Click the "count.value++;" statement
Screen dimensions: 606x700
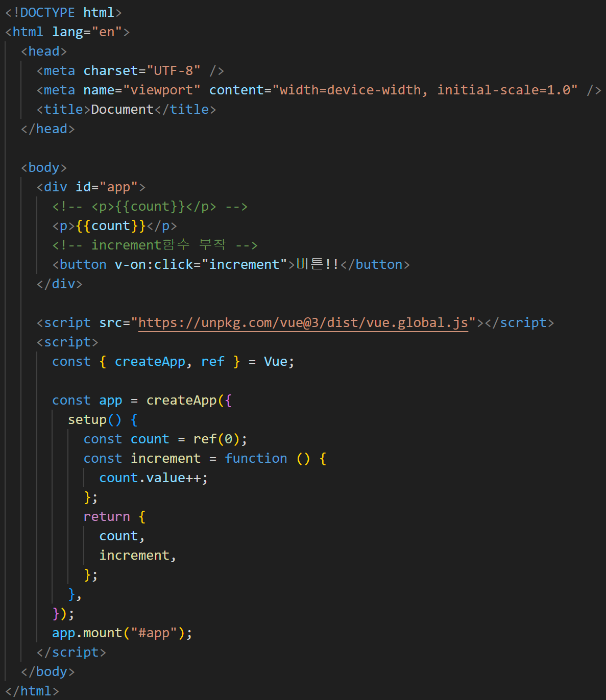tap(154, 478)
